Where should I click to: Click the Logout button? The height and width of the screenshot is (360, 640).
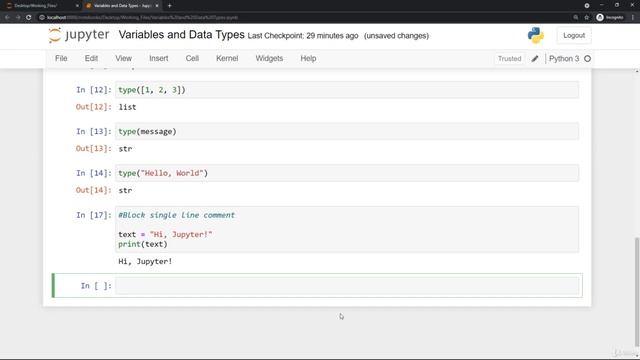[574, 36]
